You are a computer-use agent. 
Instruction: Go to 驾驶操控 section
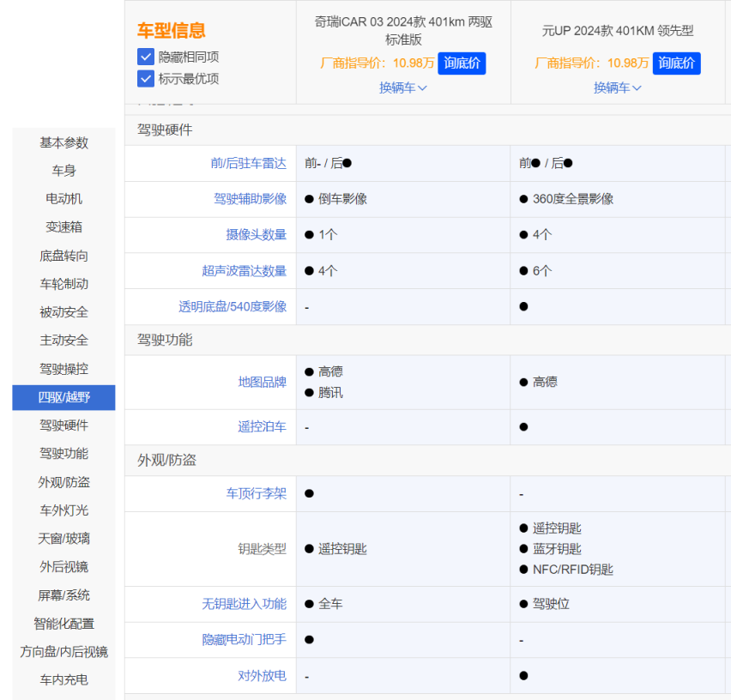63,369
